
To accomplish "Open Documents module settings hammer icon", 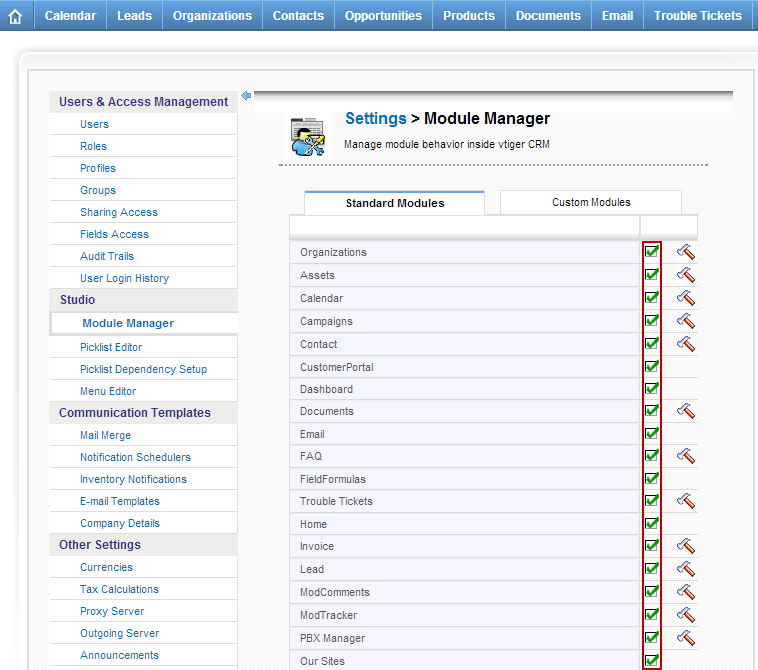I will (685, 411).
